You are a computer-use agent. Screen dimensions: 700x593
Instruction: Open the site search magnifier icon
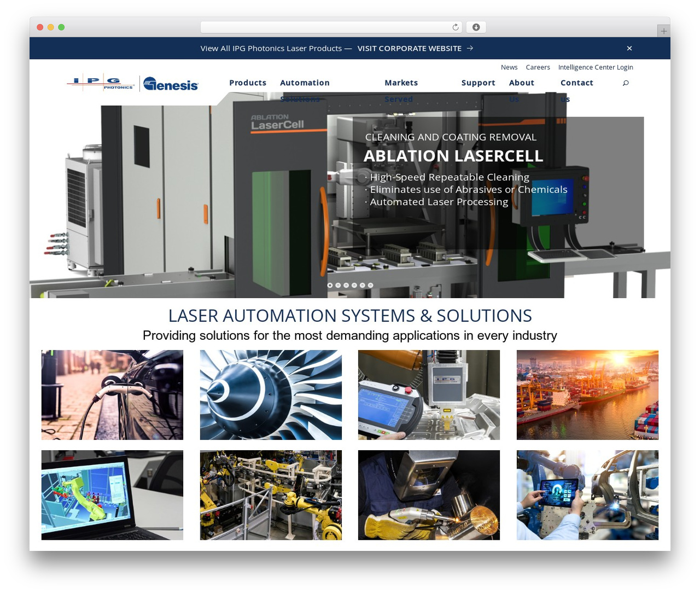pyautogui.click(x=626, y=83)
